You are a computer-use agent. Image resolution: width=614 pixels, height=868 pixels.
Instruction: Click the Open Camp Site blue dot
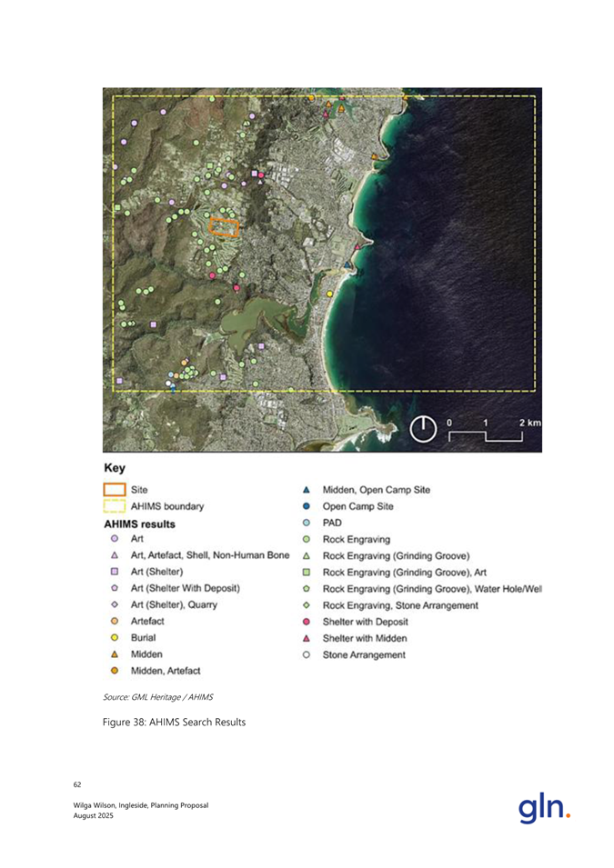click(307, 506)
